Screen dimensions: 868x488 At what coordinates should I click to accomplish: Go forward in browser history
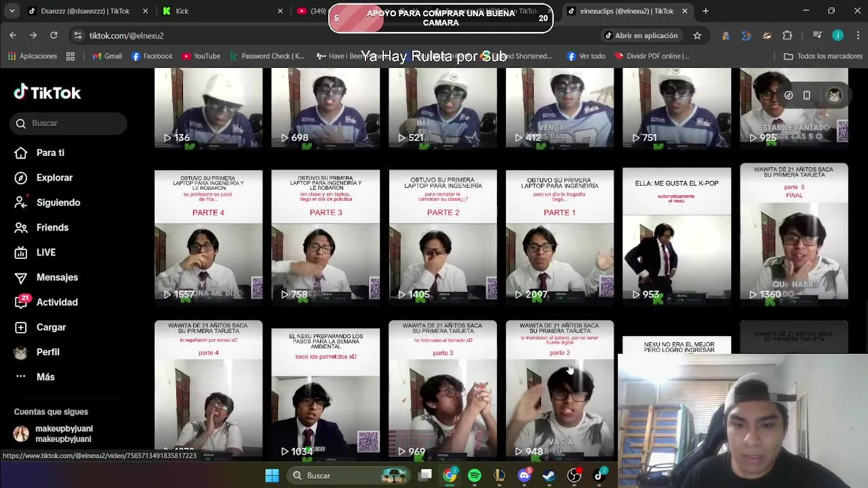click(x=33, y=35)
